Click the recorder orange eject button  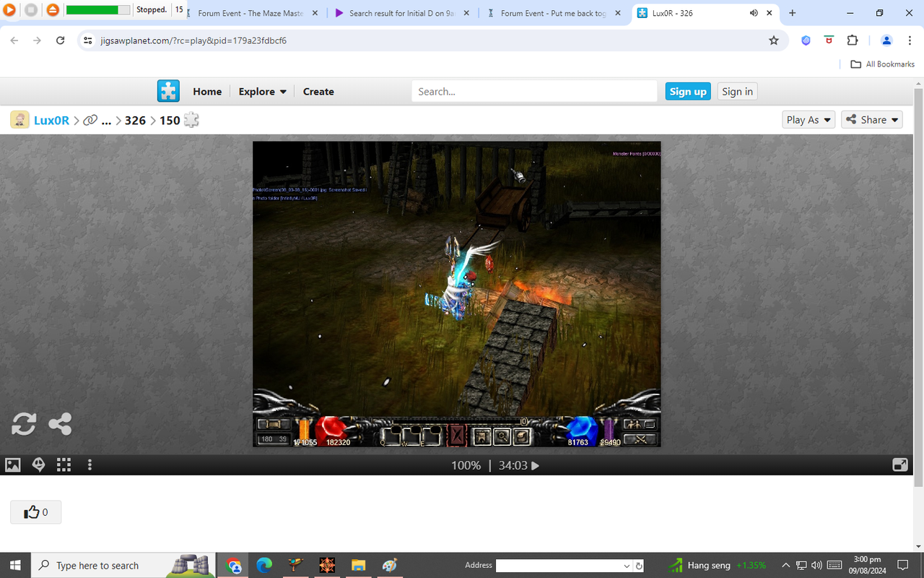coord(53,10)
